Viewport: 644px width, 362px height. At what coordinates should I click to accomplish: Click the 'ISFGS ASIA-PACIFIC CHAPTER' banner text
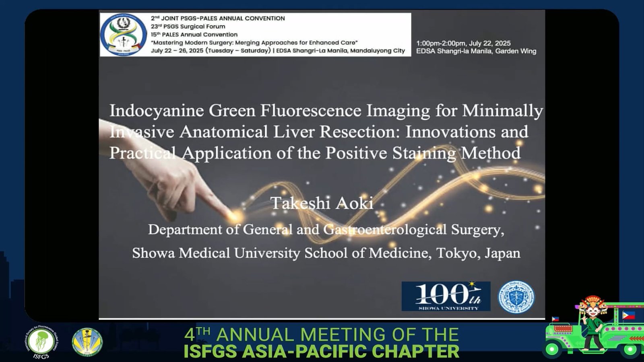pyautogui.click(x=321, y=351)
